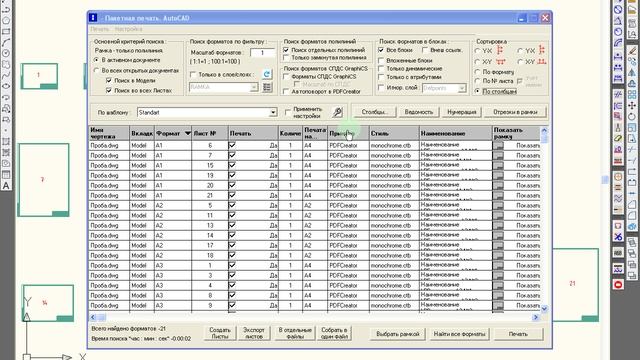Image resolution: width=640 pixels, height=360 pixels.
Task: Select the Array tool in Modify toolbar
Action: tap(632, 95)
